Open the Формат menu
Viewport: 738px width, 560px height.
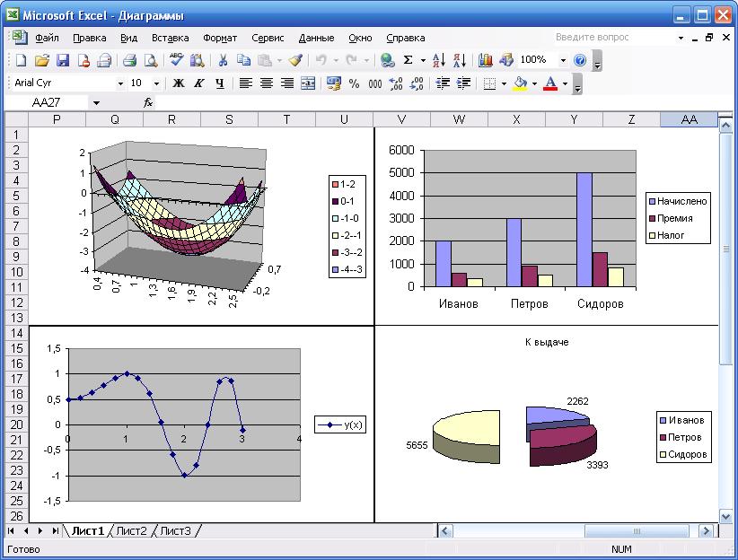click(220, 38)
